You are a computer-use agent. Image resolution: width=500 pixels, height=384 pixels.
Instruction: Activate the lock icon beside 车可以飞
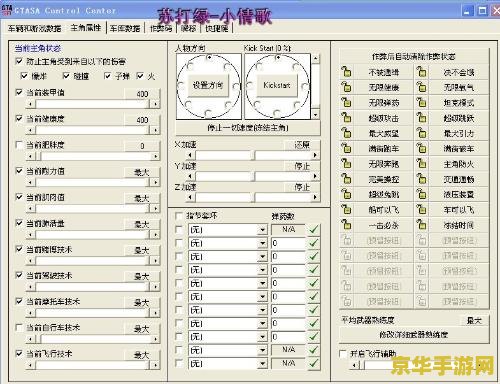point(422,210)
